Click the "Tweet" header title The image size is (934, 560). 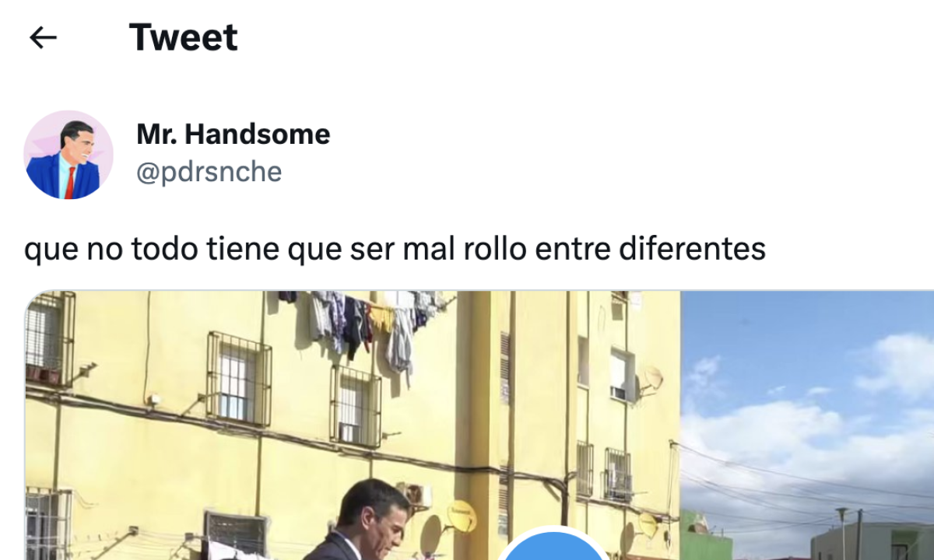(x=183, y=37)
